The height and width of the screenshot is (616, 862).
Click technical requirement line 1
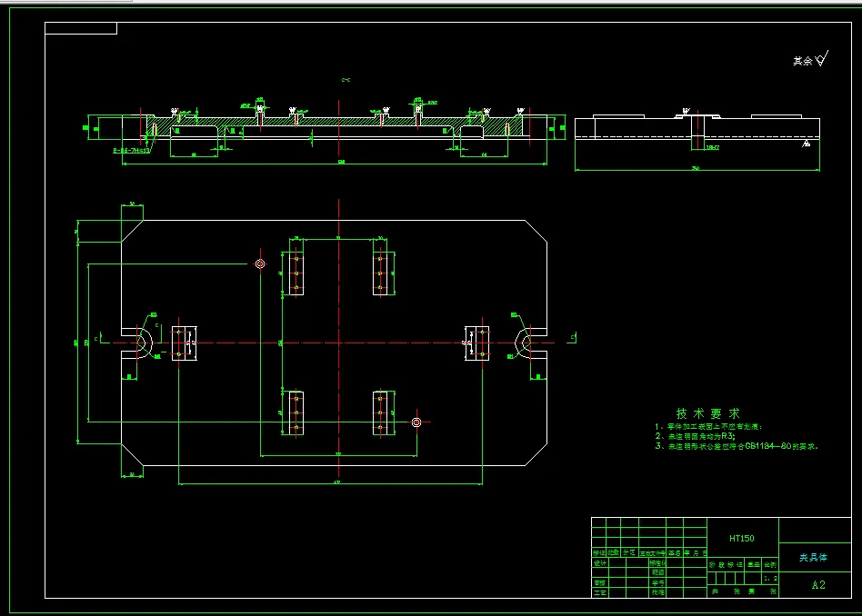(x=708, y=426)
